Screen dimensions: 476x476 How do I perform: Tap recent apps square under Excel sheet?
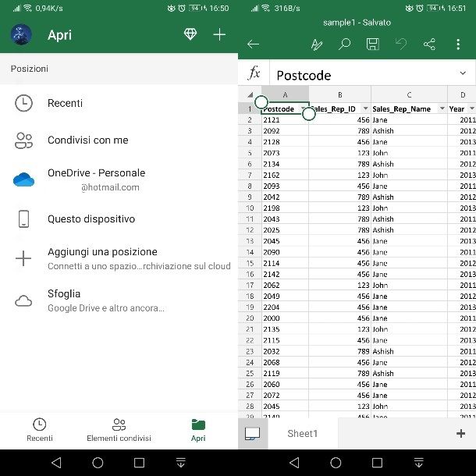tap(377, 463)
